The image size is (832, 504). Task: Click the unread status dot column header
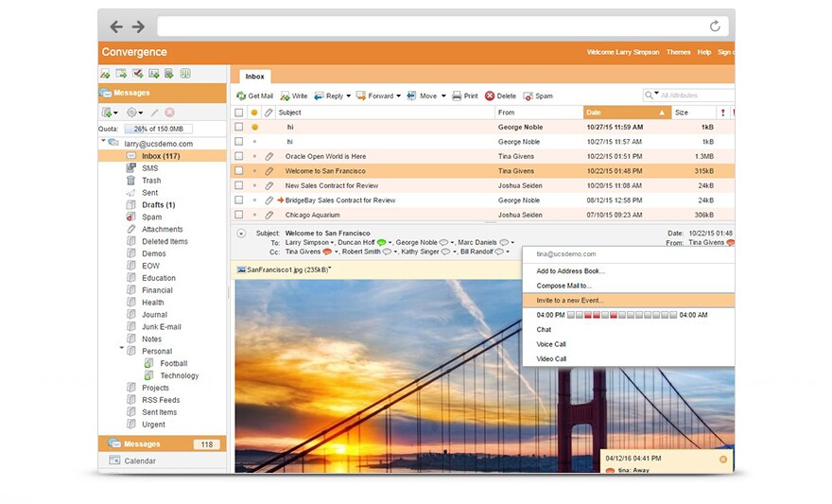254,113
